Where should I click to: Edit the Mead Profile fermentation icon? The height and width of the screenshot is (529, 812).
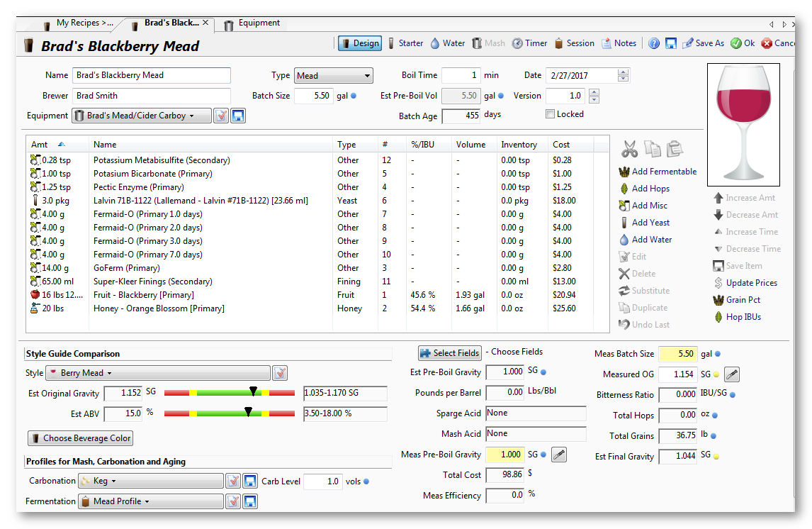pos(233,501)
